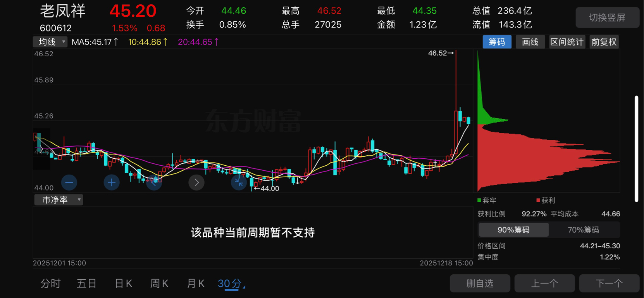Click the 20:44.65 moving average label
644x298 pixels.
coord(198,42)
